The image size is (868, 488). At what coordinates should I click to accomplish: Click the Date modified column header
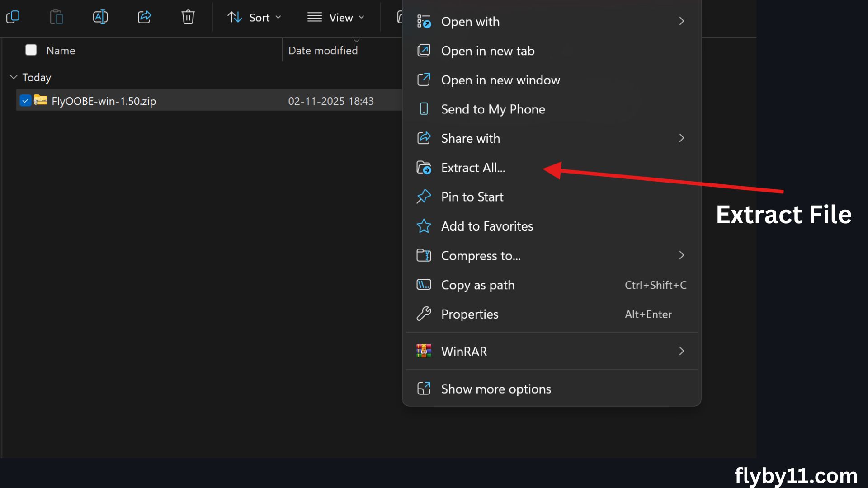point(323,50)
